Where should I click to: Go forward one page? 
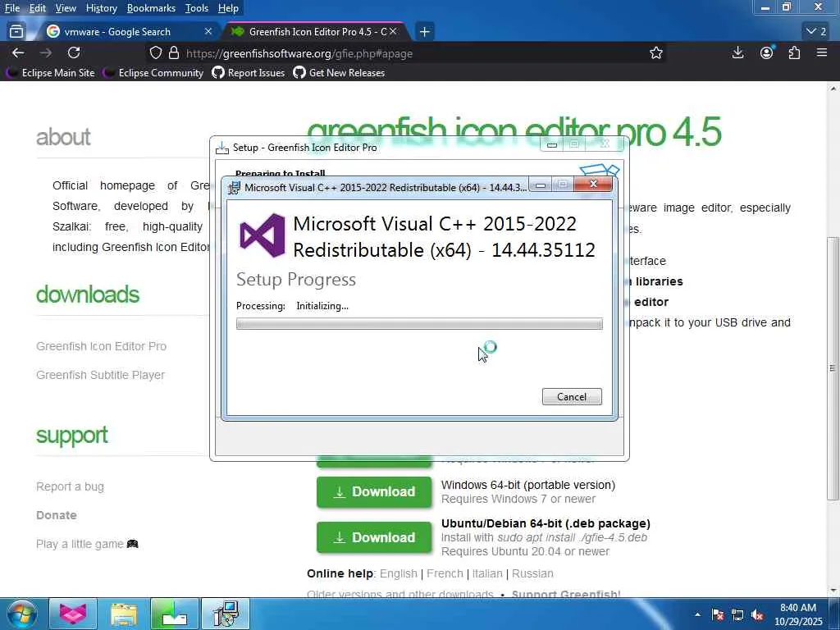click(x=46, y=53)
